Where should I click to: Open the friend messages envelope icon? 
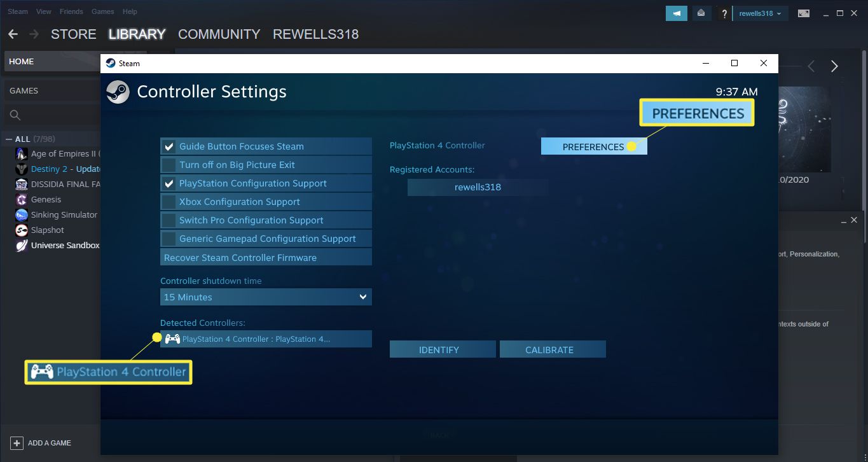tap(701, 13)
